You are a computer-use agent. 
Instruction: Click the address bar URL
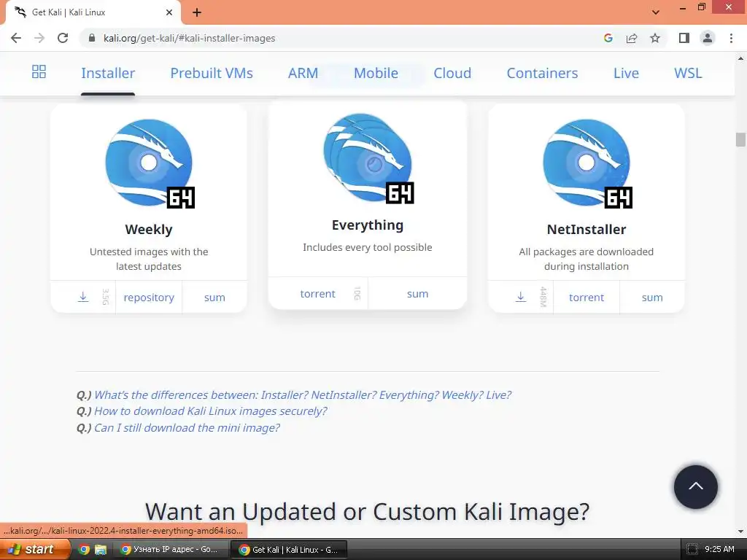click(x=189, y=38)
